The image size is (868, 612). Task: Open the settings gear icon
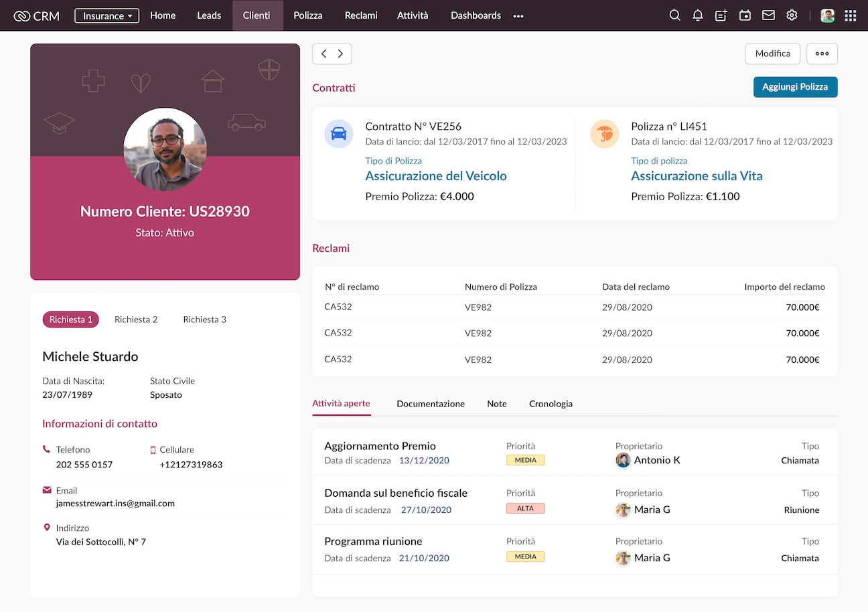792,15
